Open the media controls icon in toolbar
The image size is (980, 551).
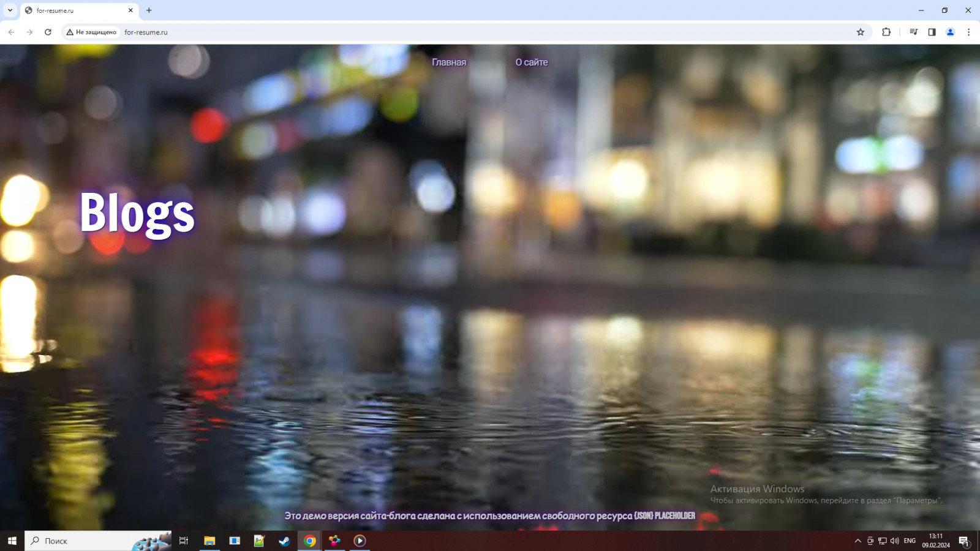[913, 32]
